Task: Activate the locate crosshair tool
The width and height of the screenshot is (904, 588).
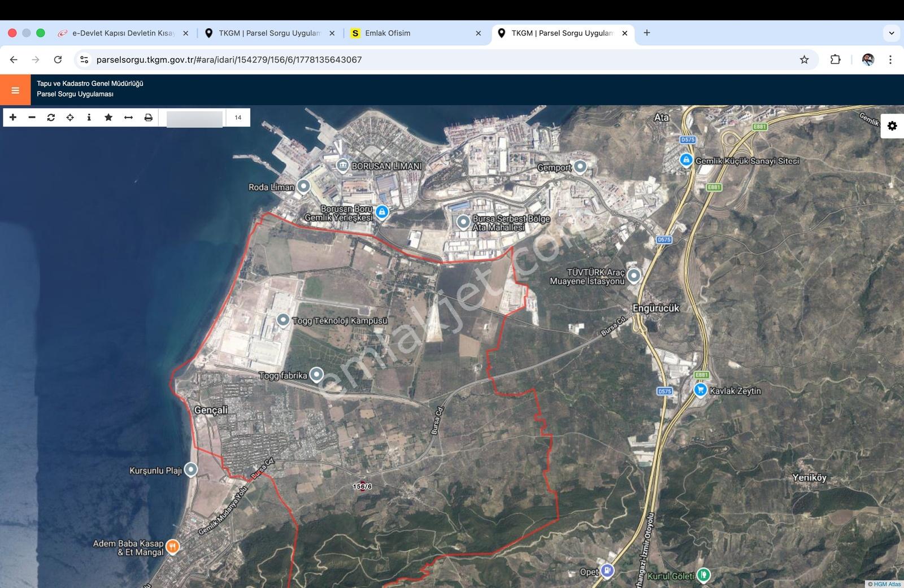Action: coord(70,117)
